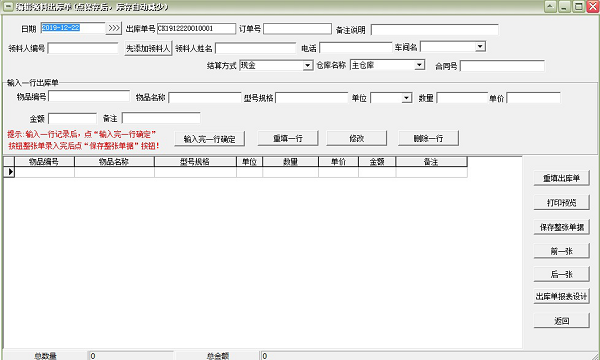Click the 备注 column header
This screenshot has width=600, height=360.
[x=431, y=162]
